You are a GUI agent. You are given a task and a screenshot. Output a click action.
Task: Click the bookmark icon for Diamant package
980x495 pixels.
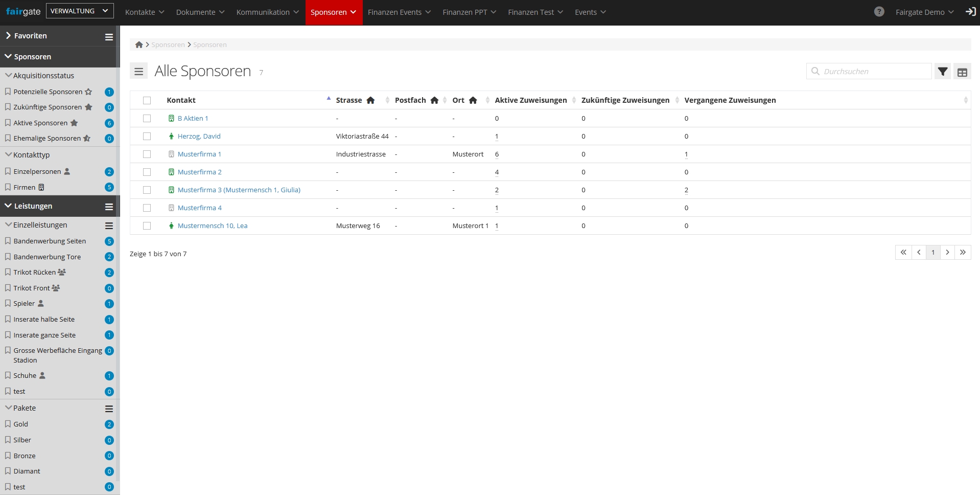pyautogui.click(x=8, y=471)
